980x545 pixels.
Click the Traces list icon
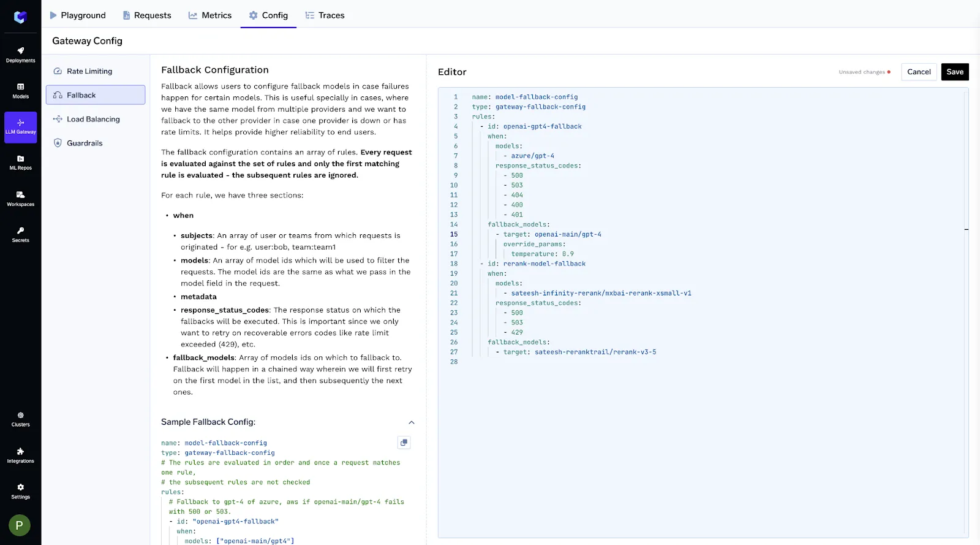310,15
